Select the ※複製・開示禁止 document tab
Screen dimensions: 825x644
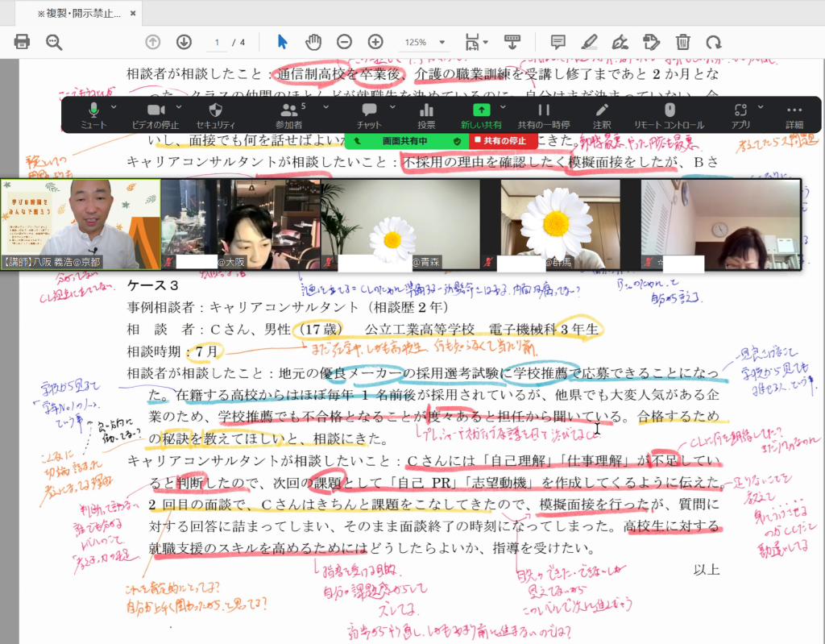click(78, 15)
